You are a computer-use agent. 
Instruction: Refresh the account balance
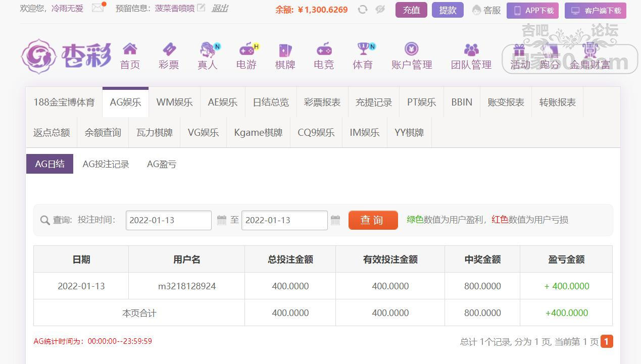point(362,9)
